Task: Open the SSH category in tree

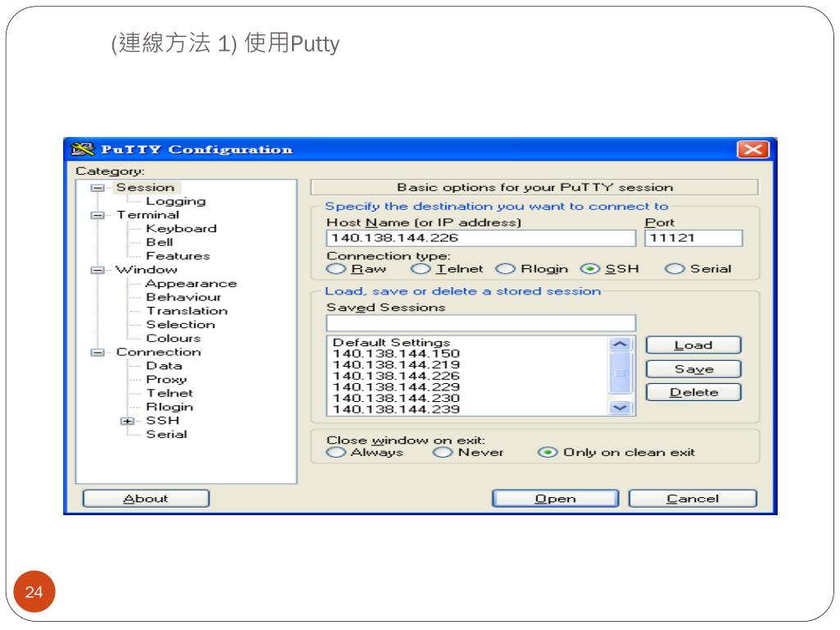Action: pyautogui.click(x=163, y=421)
